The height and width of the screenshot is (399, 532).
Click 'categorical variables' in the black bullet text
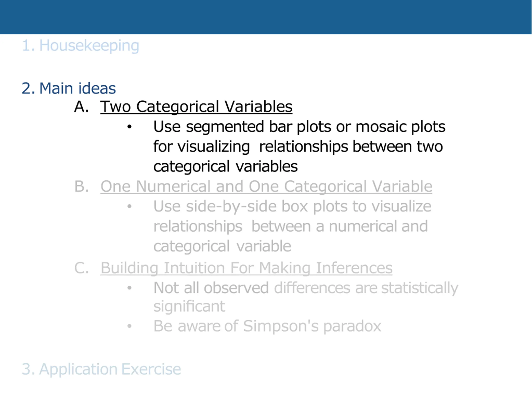tap(225, 166)
